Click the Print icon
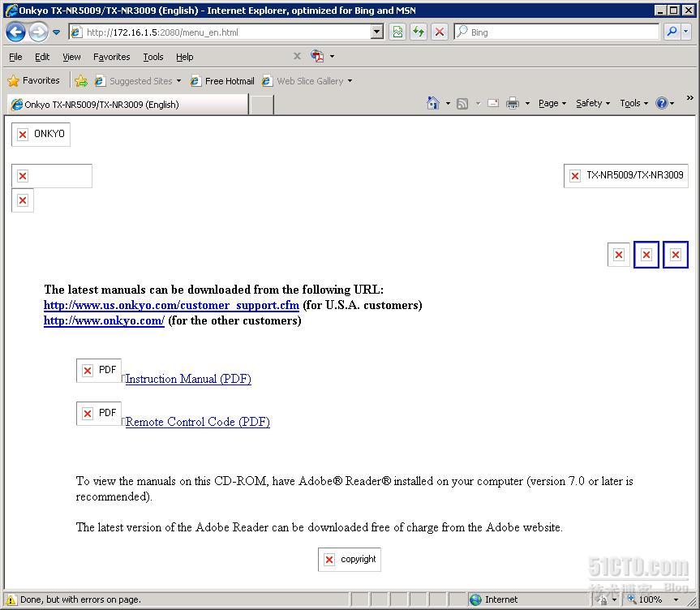Image resolution: width=700 pixels, height=610 pixels. point(513,104)
